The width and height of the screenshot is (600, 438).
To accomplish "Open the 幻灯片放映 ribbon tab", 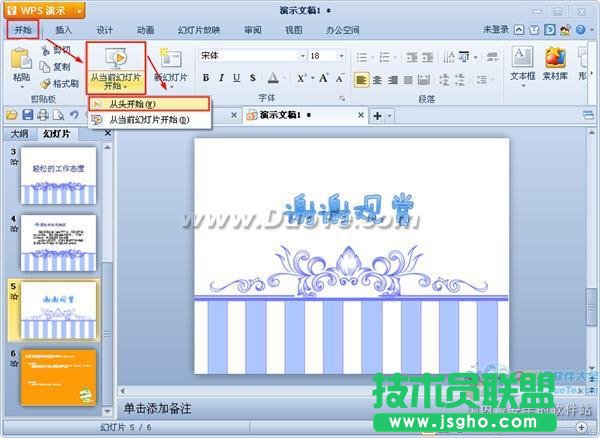I will pos(198,30).
